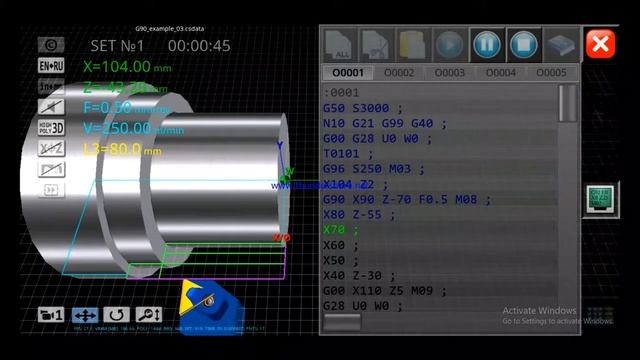
Task: Open the green monitor display icon
Action: (600, 200)
